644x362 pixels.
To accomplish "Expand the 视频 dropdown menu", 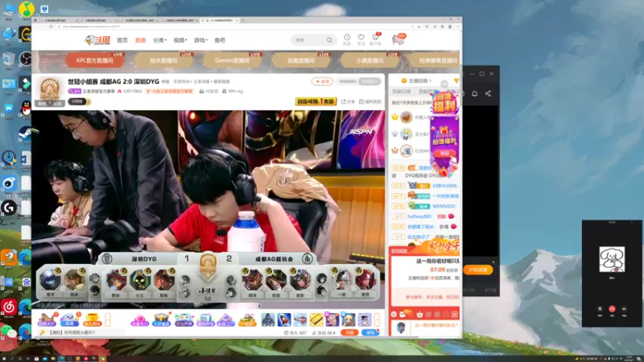I will [x=180, y=40].
